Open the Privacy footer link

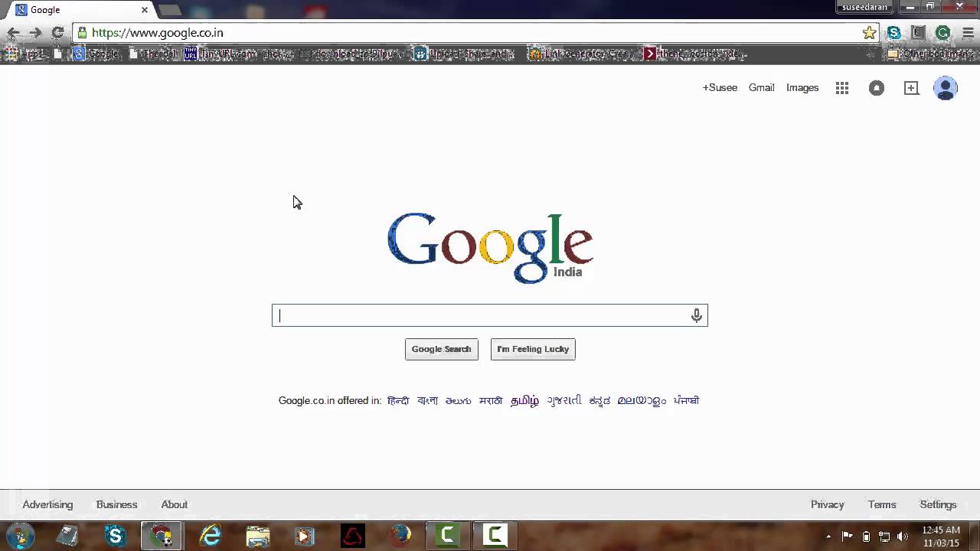[828, 504]
